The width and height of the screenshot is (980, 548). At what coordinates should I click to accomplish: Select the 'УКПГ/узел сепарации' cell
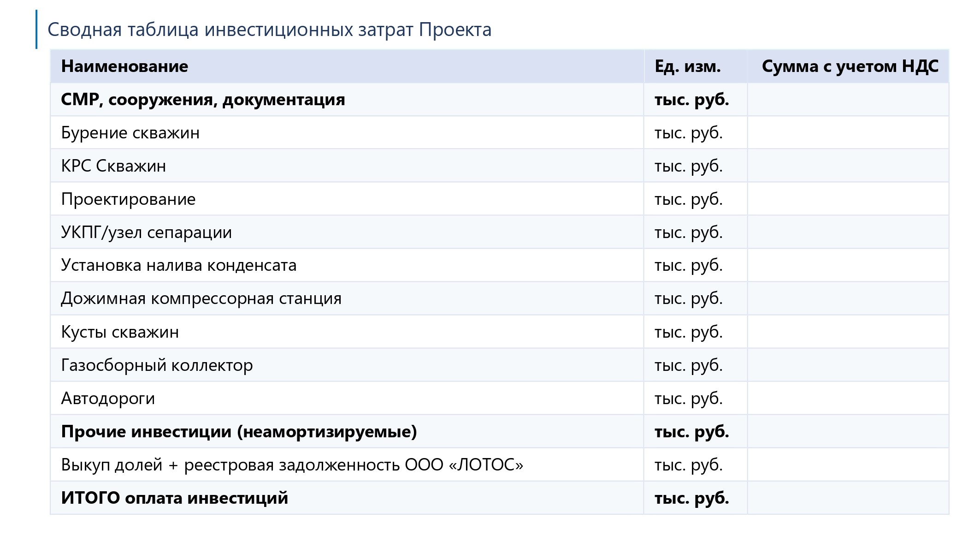pos(146,232)
